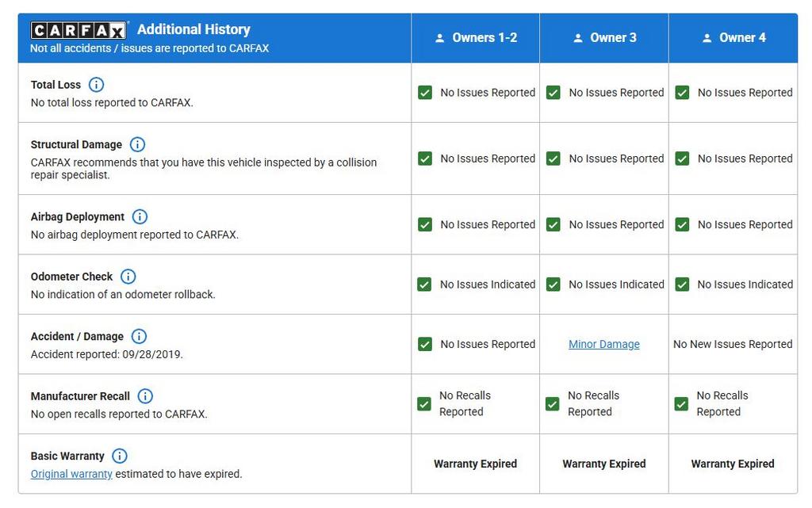This screenshot has height=508, width=812.
Task: Click 'No open recalls reported to CARFAX.' text
Action: (119, 414)
